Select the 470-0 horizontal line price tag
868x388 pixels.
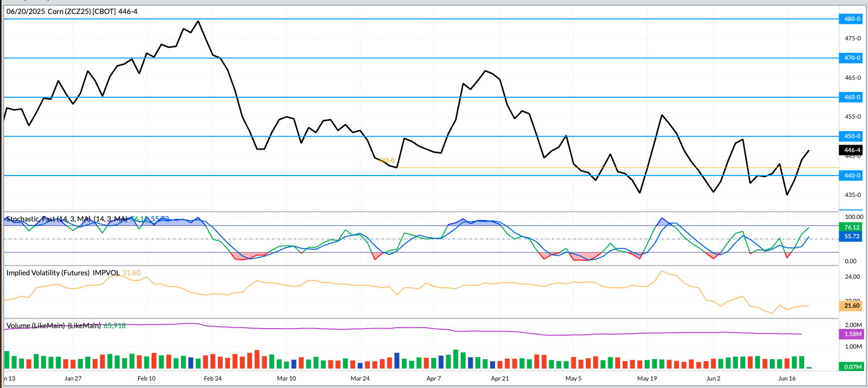tap(852, 58)
